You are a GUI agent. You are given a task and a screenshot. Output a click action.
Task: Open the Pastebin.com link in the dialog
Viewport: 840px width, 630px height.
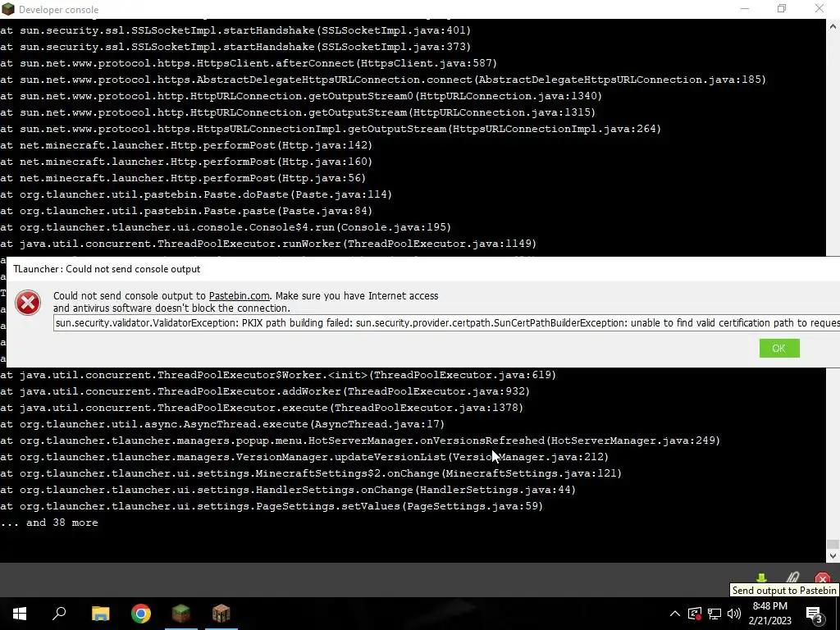(239, 295)
